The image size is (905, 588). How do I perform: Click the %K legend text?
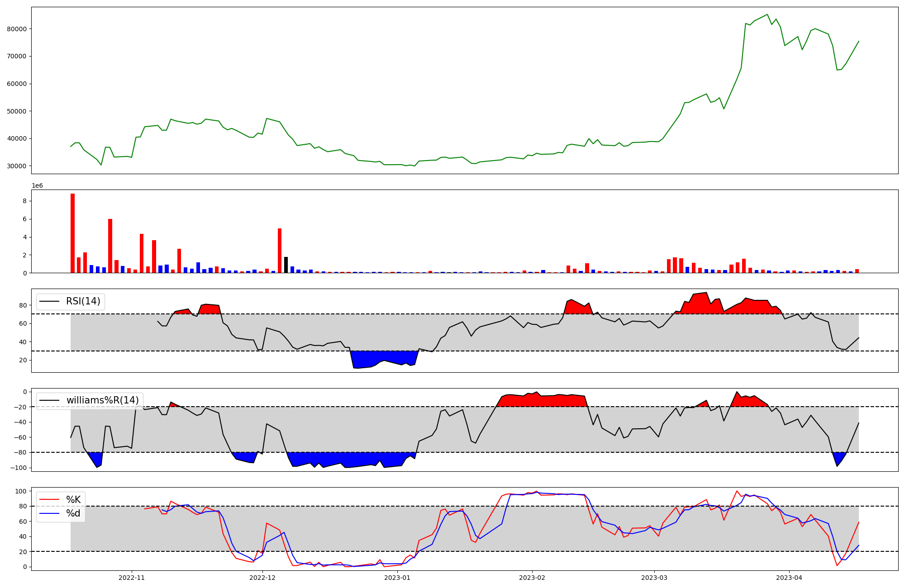[73, 500]
